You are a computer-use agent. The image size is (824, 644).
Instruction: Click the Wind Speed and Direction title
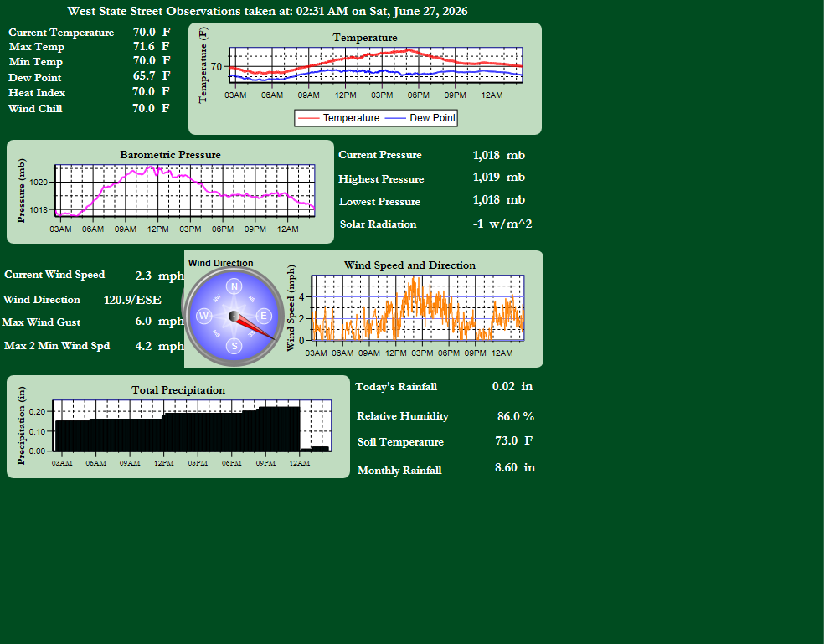coord(409,265)
